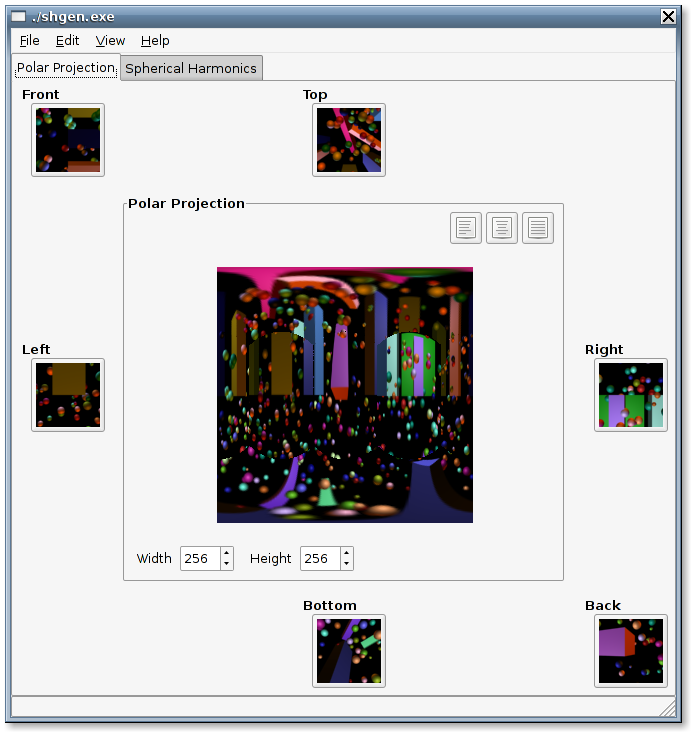This screenshot has height=732, width=691.
Task: Click the large polar projection preview image
Action: (x=345, y=394)
